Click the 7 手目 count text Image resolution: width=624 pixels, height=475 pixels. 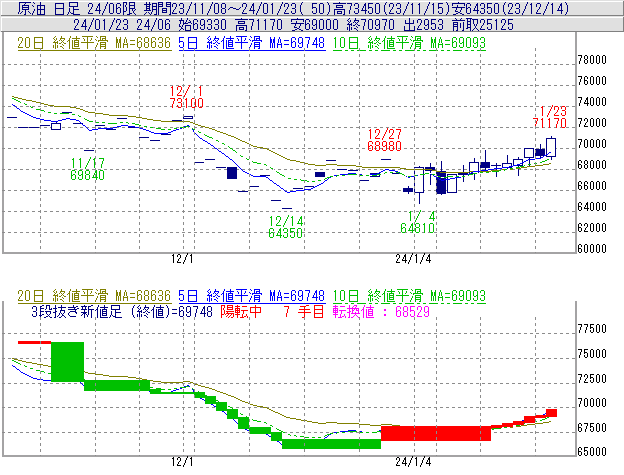pyautogui.click(x=304, y=311)
